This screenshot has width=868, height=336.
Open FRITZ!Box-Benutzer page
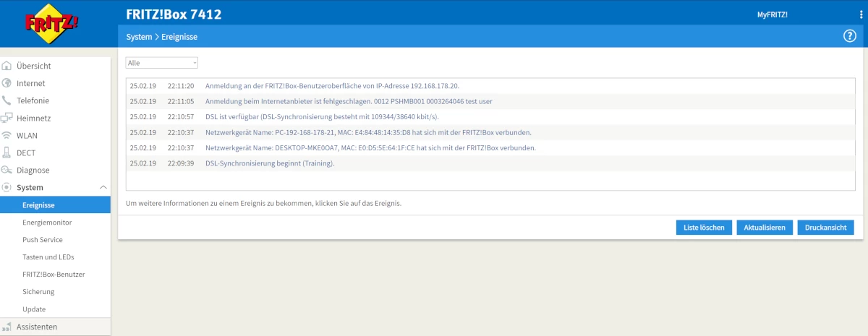pos(55,275)
